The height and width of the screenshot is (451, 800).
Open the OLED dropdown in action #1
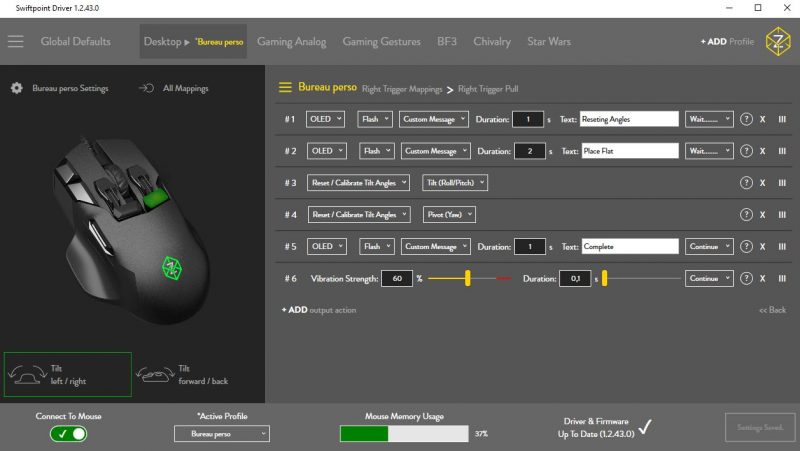coord(325,119)
